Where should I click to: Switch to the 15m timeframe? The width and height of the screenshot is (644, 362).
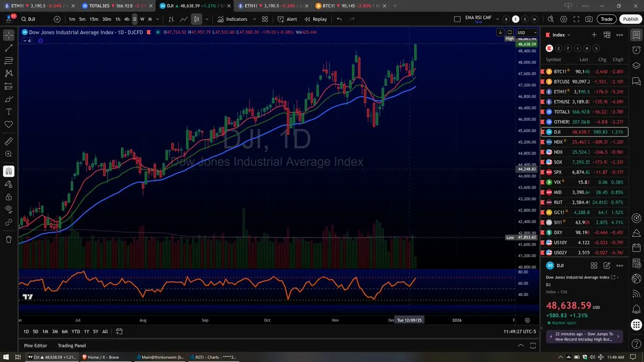tap(94, 19)
